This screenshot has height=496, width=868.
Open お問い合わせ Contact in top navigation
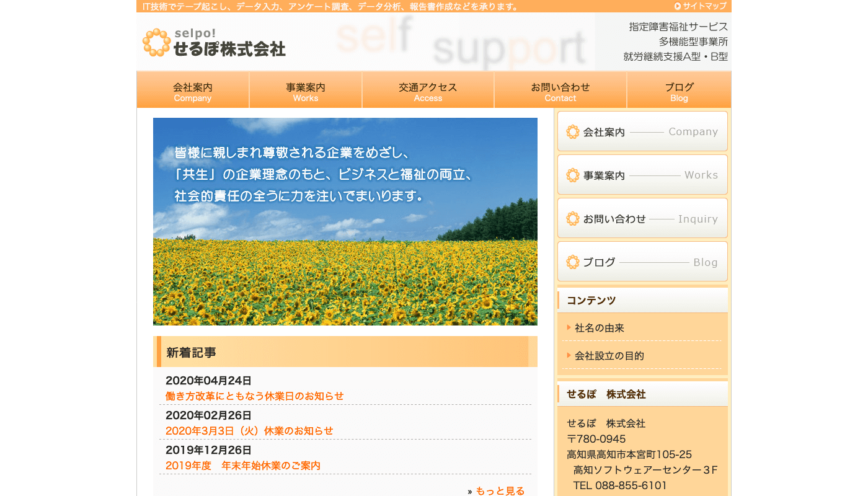[x=560, y=91]
